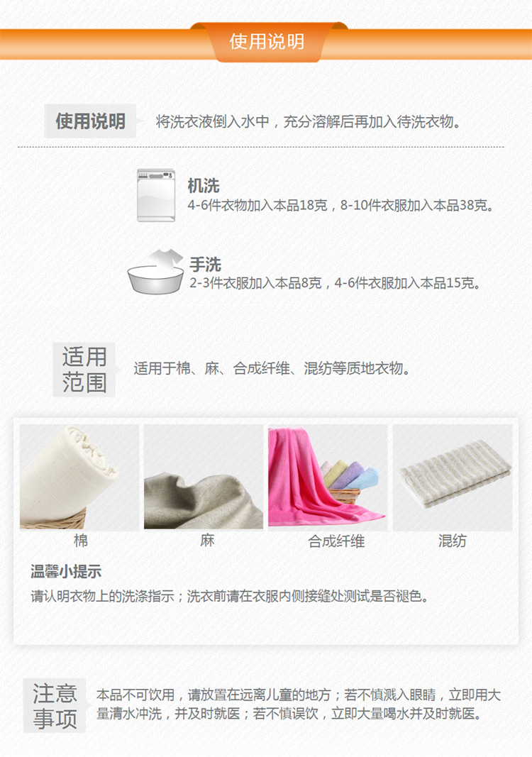Click the 温馨小提示 heading

(66, 572)
